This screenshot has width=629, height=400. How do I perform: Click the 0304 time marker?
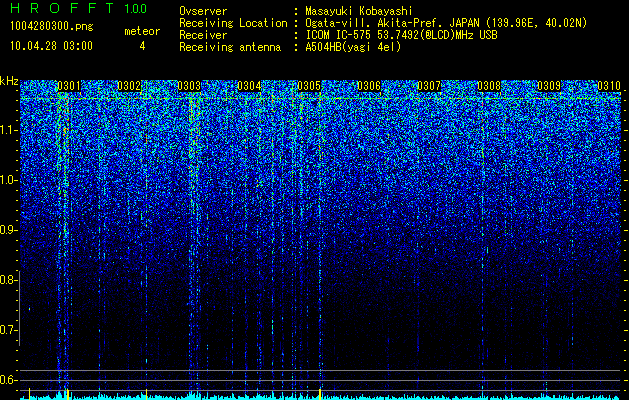pos(249,86)
